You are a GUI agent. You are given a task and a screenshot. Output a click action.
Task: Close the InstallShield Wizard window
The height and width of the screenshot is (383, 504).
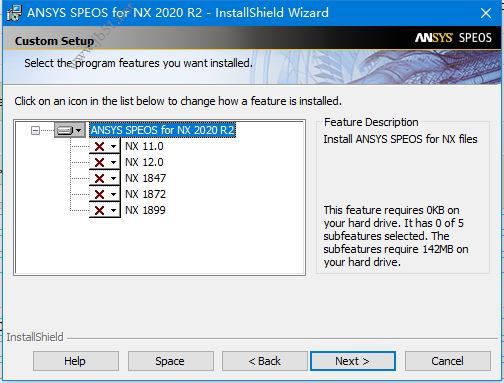click(486, 13)
